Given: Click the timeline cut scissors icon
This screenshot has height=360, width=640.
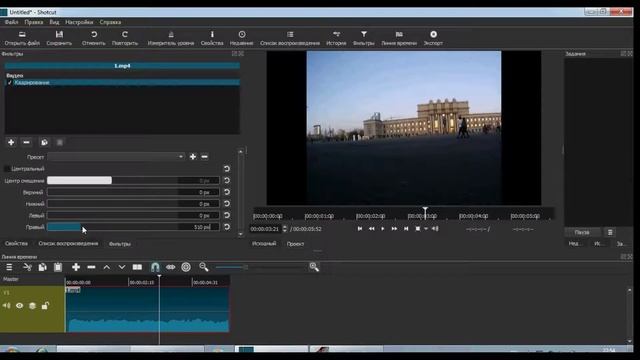Looking at the screenshot, I should pyautogui.click(x=27, y=267).
